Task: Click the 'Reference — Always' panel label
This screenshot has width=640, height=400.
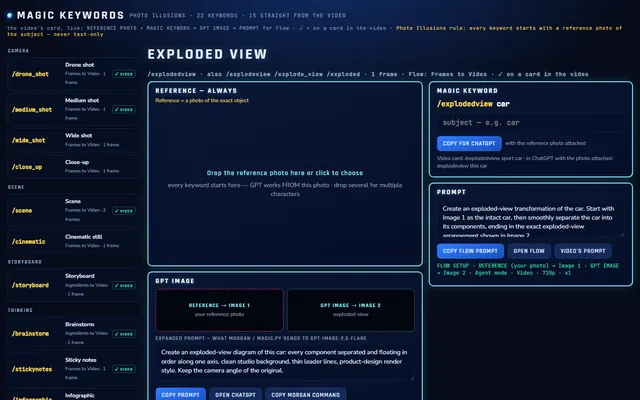Action: point(196,91)
